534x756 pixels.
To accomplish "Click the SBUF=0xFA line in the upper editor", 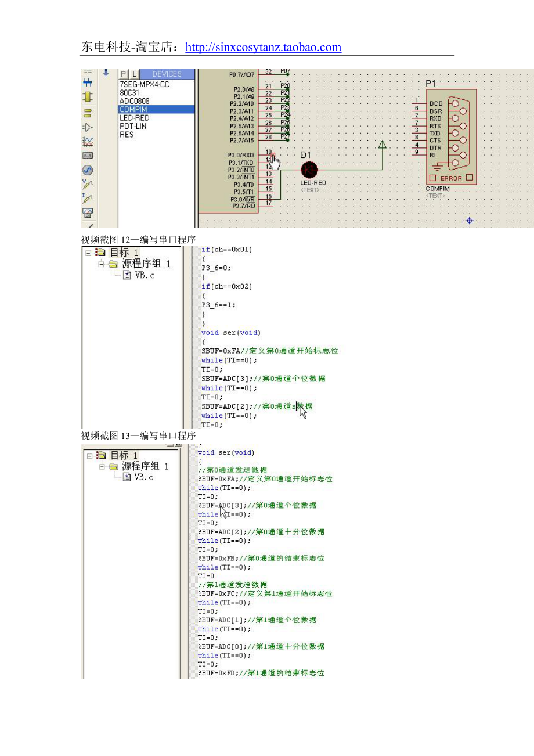I will [269, 351].
